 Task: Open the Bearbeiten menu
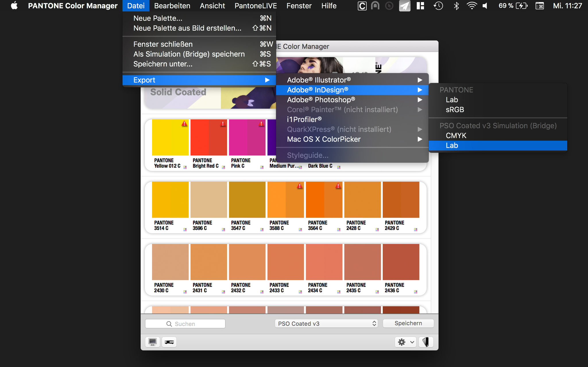tap(172, 6)
